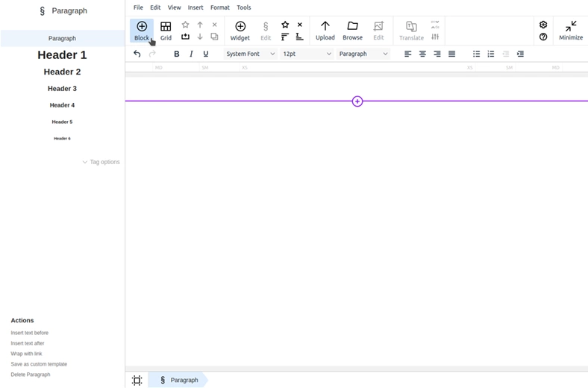588x388 pixels.
Task: Click the tray icon with plus sign
Action: point(185,37)
